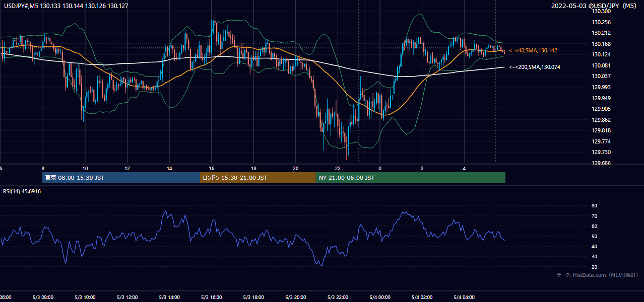Click the hour 8 label under price chart

coord(43,169)
